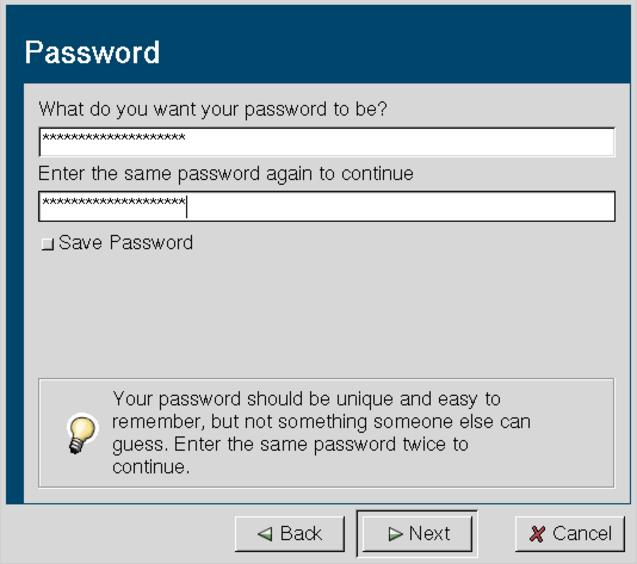
Task: Proceed using the Next button
Action: pos(417,534)
